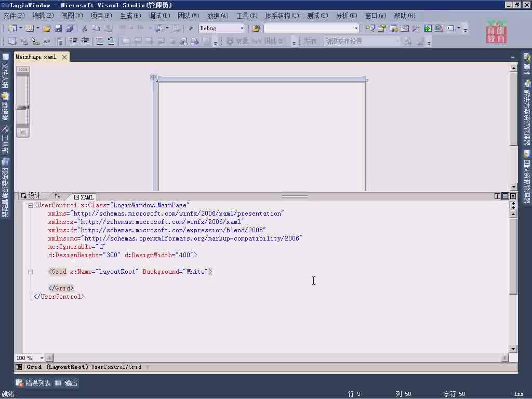Click the Uncomment Selection icon

click(111, 42)
